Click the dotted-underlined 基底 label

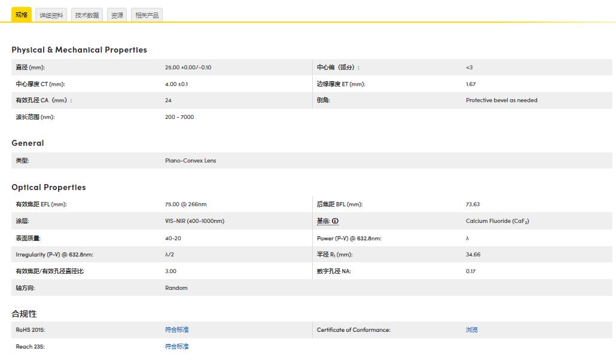pyautogui.click(x=323, y=221)
